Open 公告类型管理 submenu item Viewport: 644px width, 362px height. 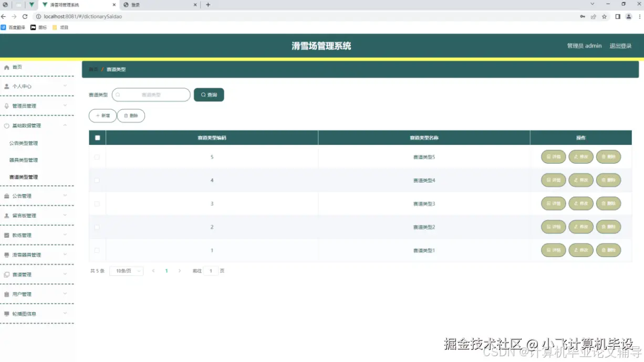[x=24, y=143]
